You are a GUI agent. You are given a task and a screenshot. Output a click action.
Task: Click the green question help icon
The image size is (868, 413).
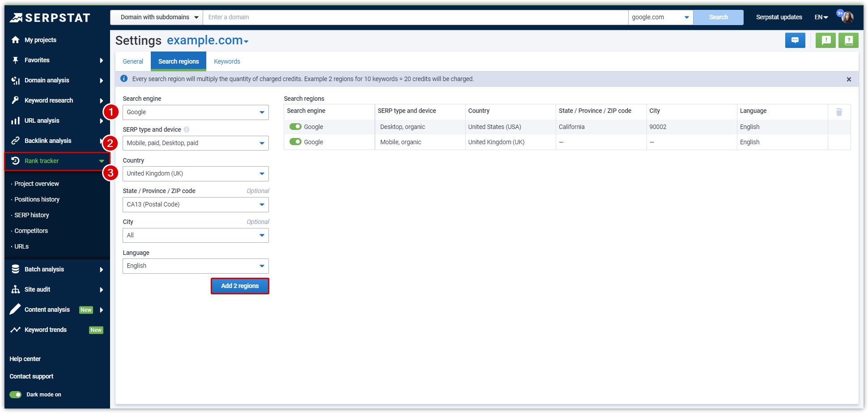coord(848,40)
